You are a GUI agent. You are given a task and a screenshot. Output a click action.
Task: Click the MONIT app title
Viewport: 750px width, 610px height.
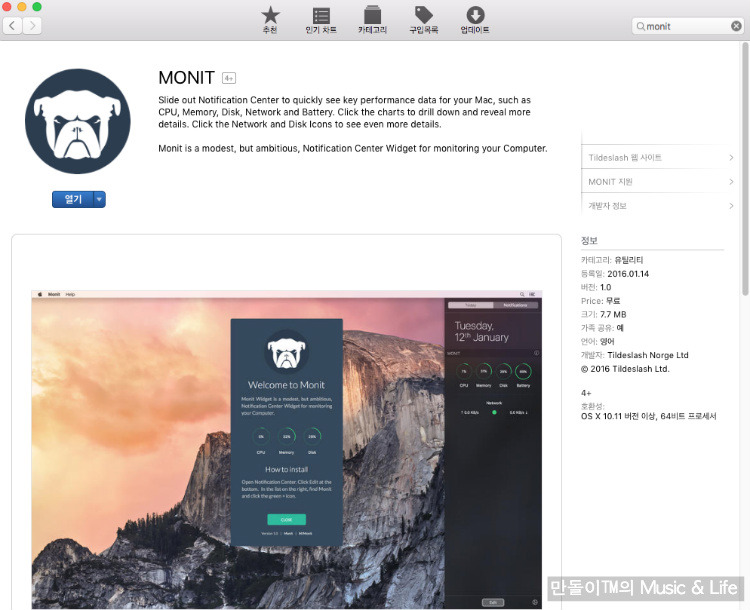(x=187, y=78)
